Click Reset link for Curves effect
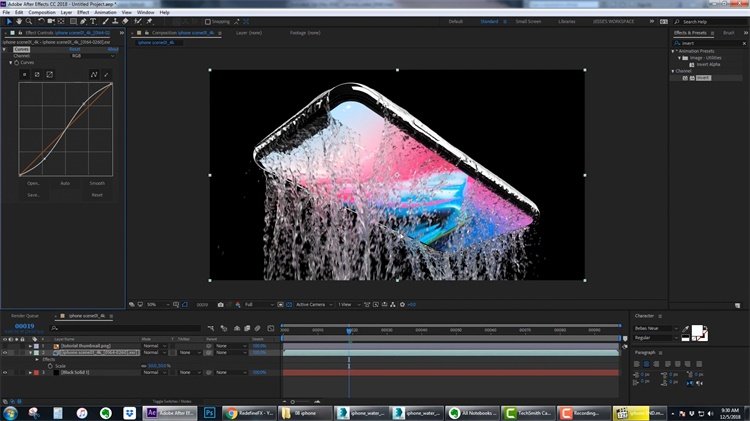750x421 pixels. 75,49
